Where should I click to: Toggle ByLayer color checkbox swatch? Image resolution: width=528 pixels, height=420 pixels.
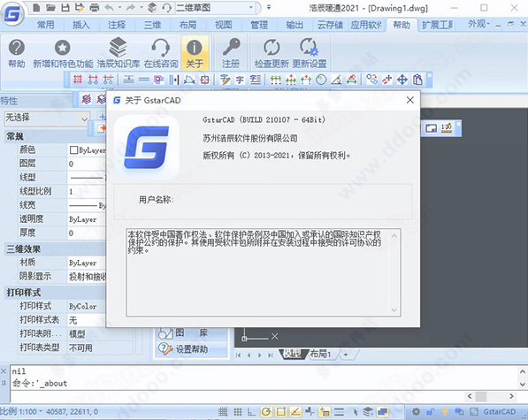coord(73,149)
